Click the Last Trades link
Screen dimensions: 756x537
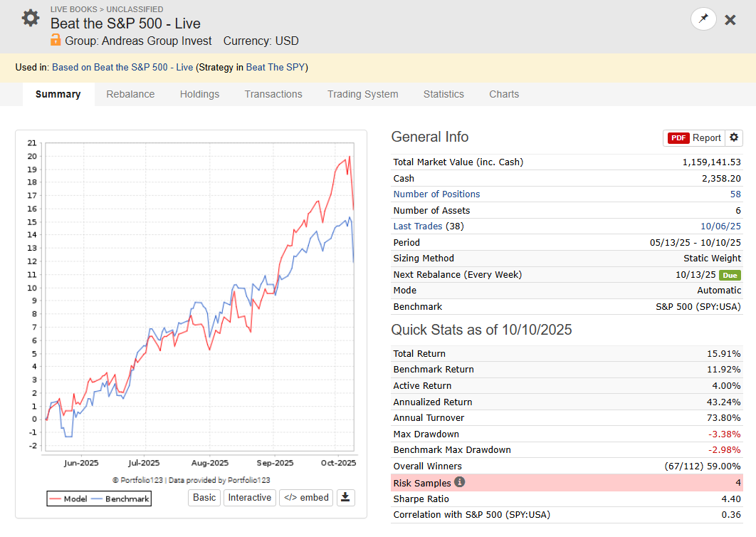pyautogui.click(x=418, y=226)
